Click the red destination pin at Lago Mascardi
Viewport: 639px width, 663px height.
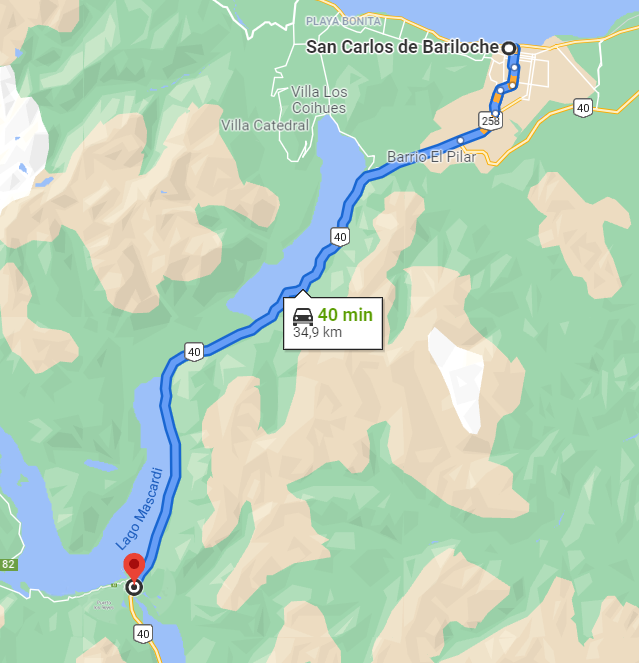[134, 567]
